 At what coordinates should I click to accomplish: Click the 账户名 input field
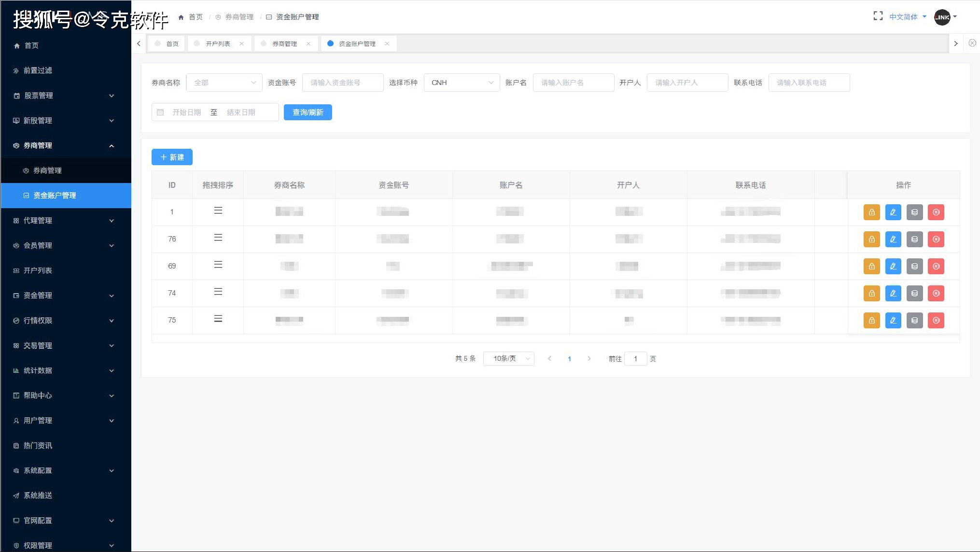pos(574,83)
